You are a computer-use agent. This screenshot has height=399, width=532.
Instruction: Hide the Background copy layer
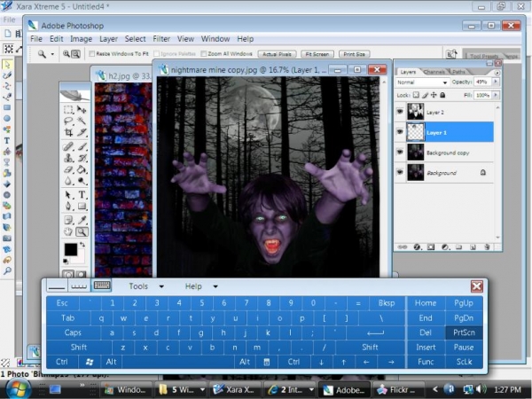click(400, 152)
